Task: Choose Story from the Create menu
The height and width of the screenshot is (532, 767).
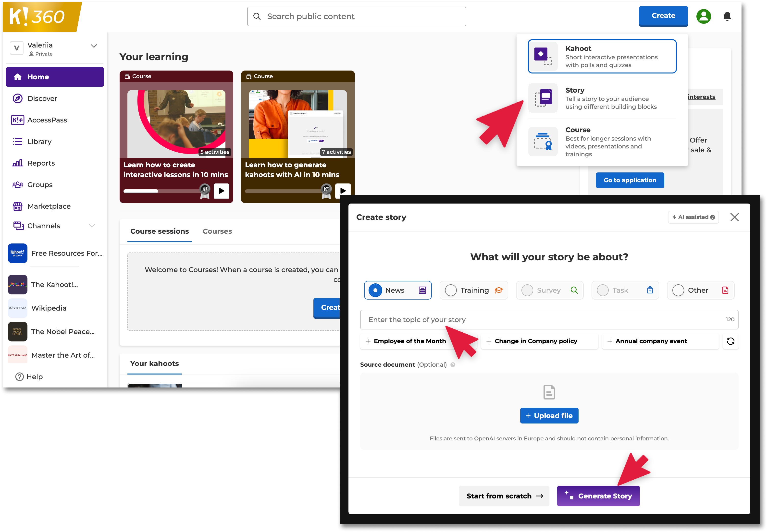Action: pyautogui.click(x=602, y=98)
